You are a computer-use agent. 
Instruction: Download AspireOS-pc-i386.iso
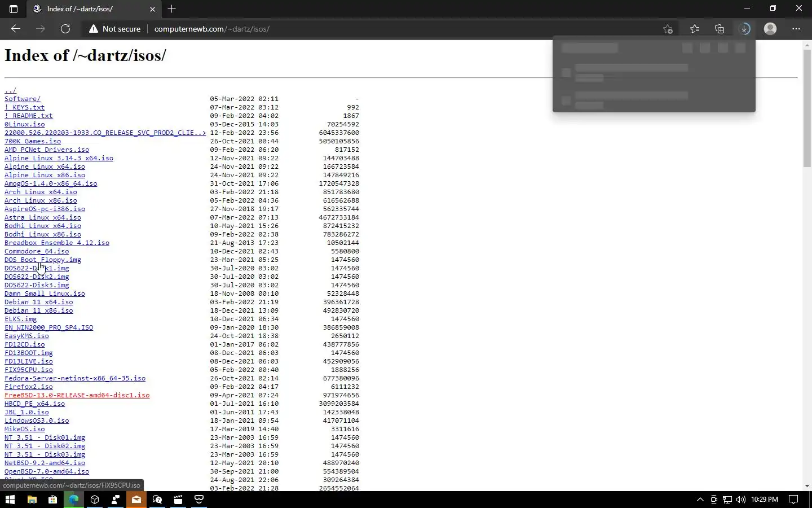45,209
